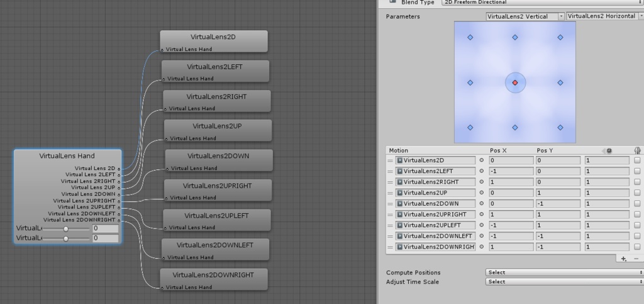Select the top-left sample point in blend diagram
Viewport: 644px width, 304px height.
pyautogui.click(x=470, y=37)
